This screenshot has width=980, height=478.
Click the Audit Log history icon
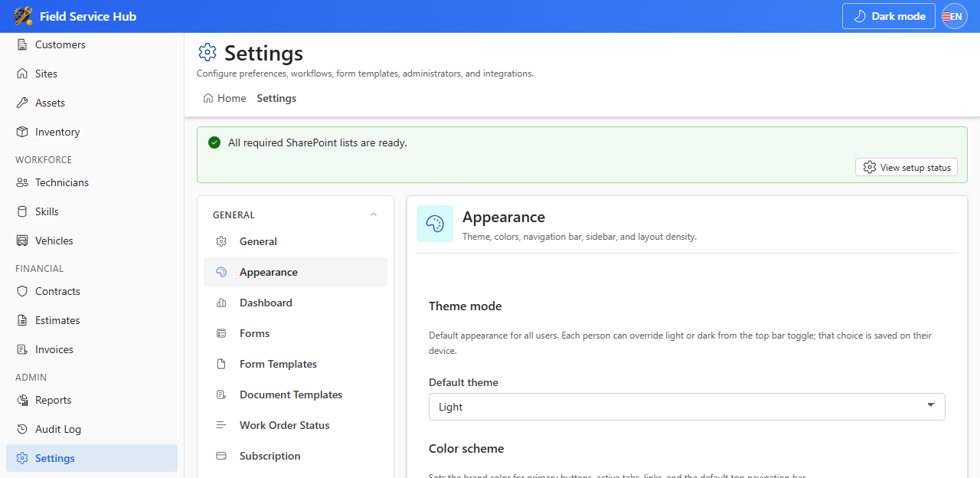click(x=22, y=429)
